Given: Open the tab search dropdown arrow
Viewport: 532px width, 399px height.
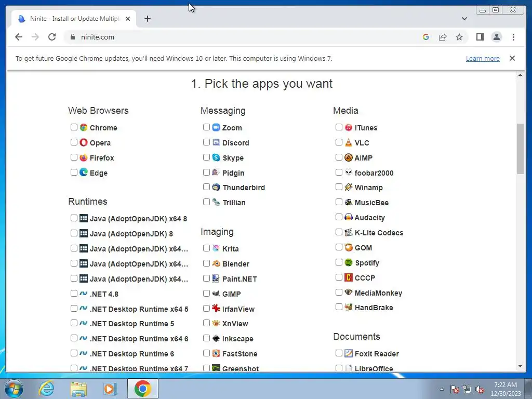Looking at the screenshot, I should pyautogui.click(x=464, y=19).
